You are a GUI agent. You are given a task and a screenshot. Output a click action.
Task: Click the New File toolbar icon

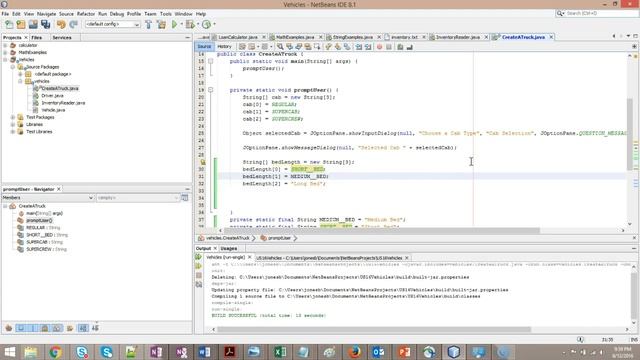point(9,24)
